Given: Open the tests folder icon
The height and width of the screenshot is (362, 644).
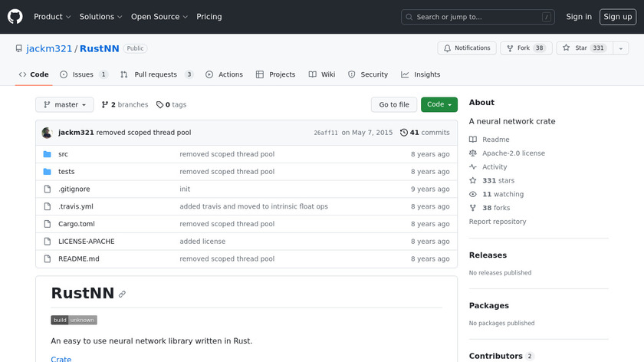Looking at the screenshot, I should [48, 171].
